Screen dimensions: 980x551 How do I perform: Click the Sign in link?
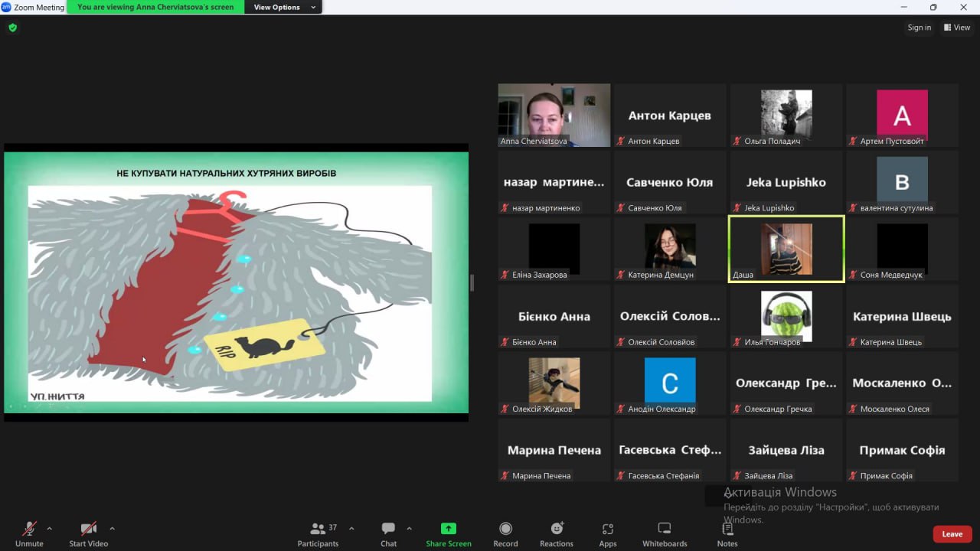920,28
